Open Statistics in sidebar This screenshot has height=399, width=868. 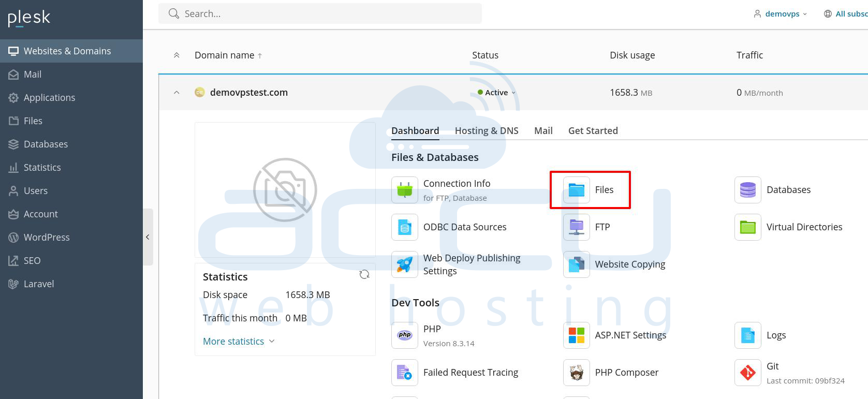71,167
